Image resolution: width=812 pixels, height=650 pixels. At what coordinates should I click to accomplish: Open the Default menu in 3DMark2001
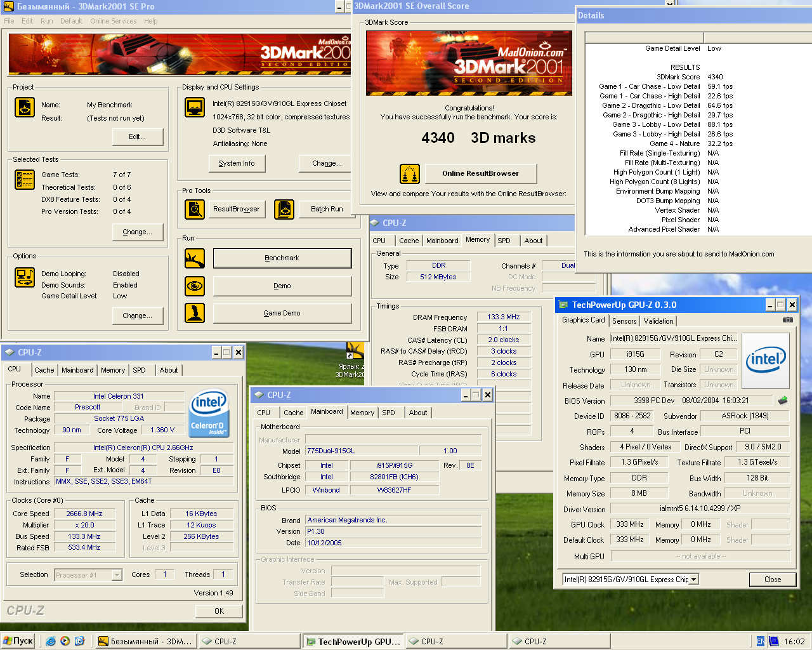[71, 21]
